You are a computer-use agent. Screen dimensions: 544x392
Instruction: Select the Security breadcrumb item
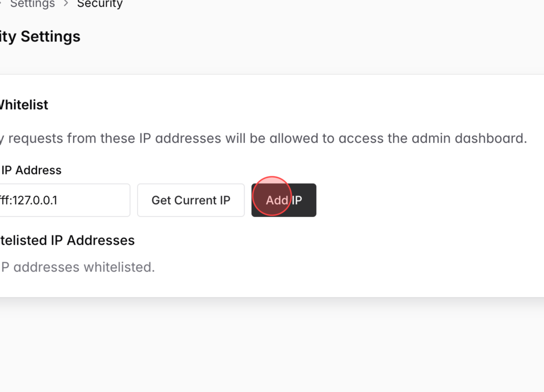click(x=99, y=5)
